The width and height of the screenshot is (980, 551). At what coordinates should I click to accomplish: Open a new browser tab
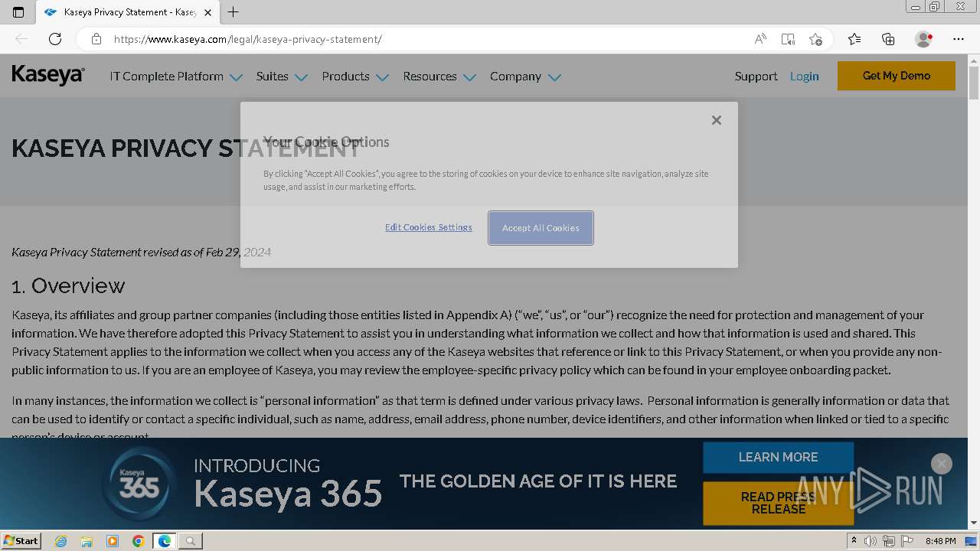234,12
